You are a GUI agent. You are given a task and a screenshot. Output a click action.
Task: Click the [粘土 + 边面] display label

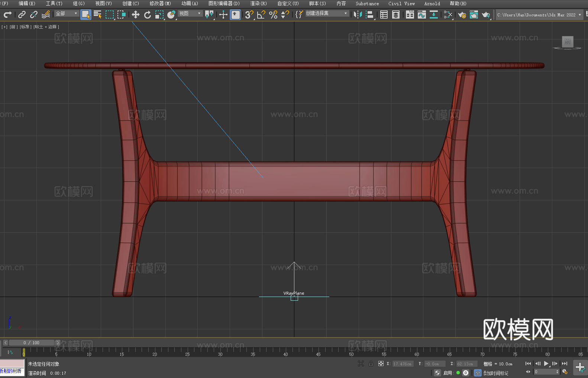click(x=46, y=27)
